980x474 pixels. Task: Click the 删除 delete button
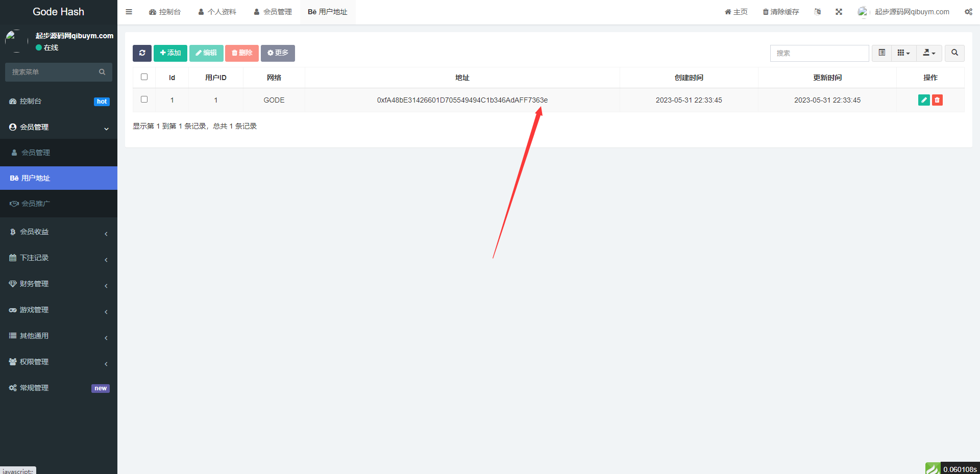242,53
